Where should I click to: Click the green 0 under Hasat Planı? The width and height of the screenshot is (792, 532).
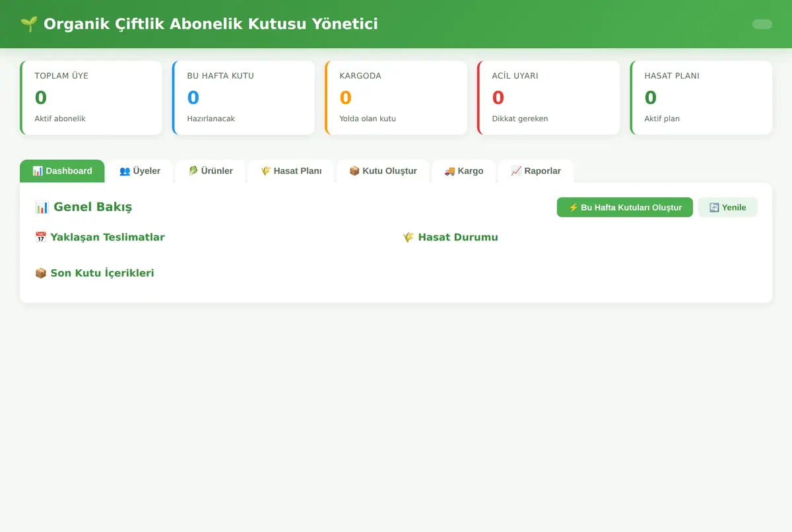651,98
